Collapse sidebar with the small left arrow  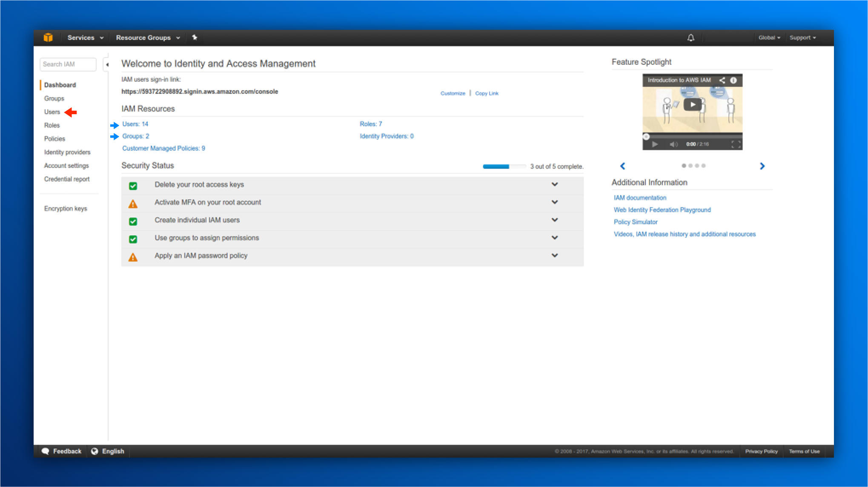click(x=107, y=65)
